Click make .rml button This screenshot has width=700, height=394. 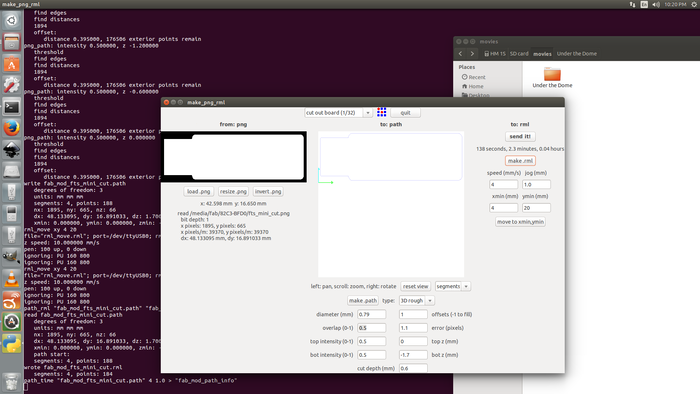coord(520,161)
